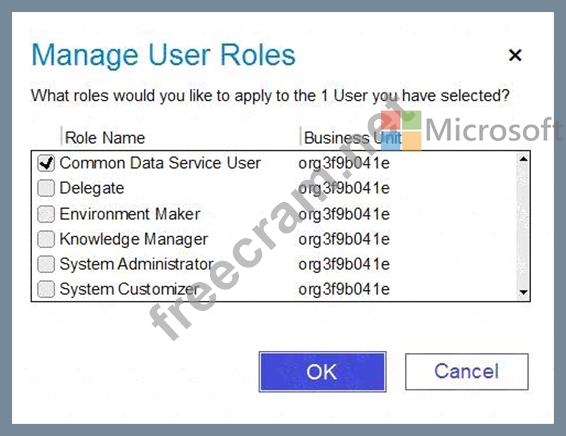566x436 pixels.
Task: Click the OK button
Action: click(x=322, y=372)
